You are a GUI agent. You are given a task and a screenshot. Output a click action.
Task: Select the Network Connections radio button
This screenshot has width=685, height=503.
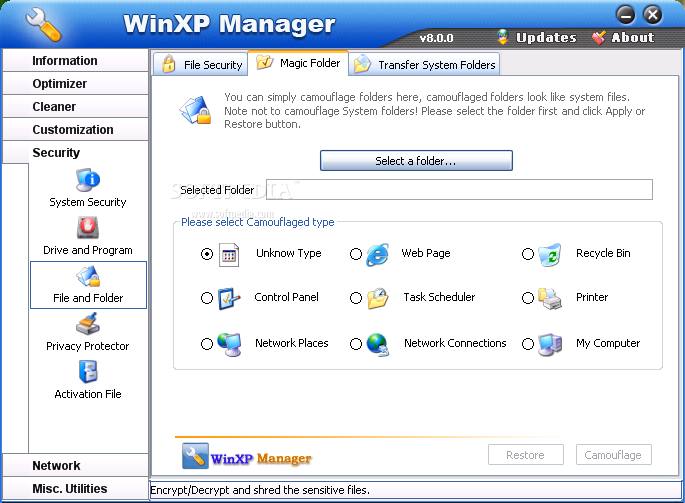coord(356,344)
